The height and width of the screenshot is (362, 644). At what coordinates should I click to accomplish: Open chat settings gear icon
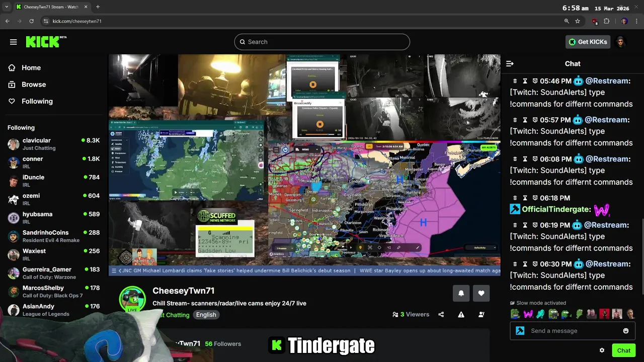click(x=602, y=350)
